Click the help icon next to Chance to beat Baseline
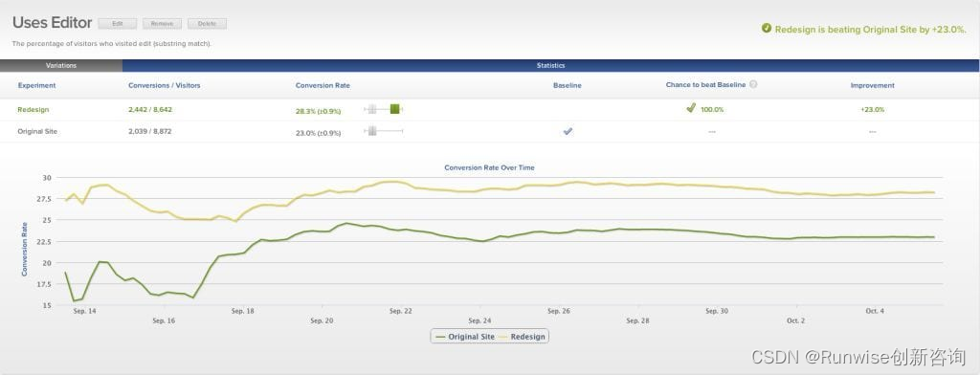 (x=753, y=84)
